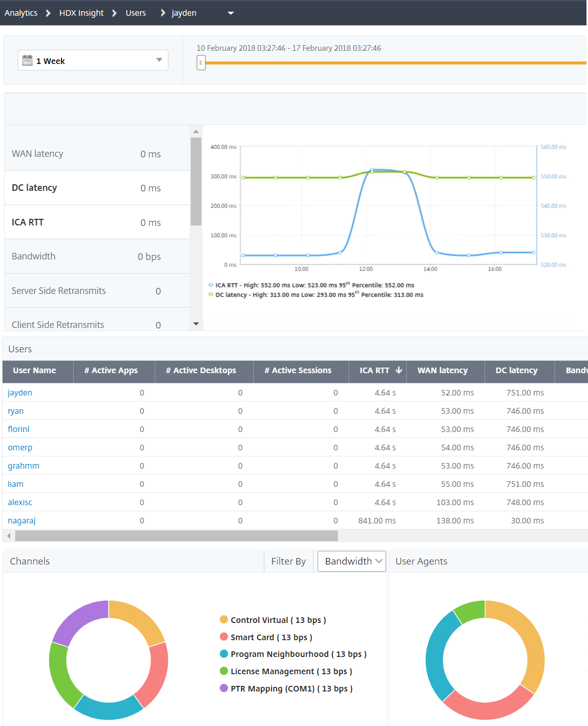Select jayden in the breadcrumb
588x726 pixels.
[x=184, y=13]
